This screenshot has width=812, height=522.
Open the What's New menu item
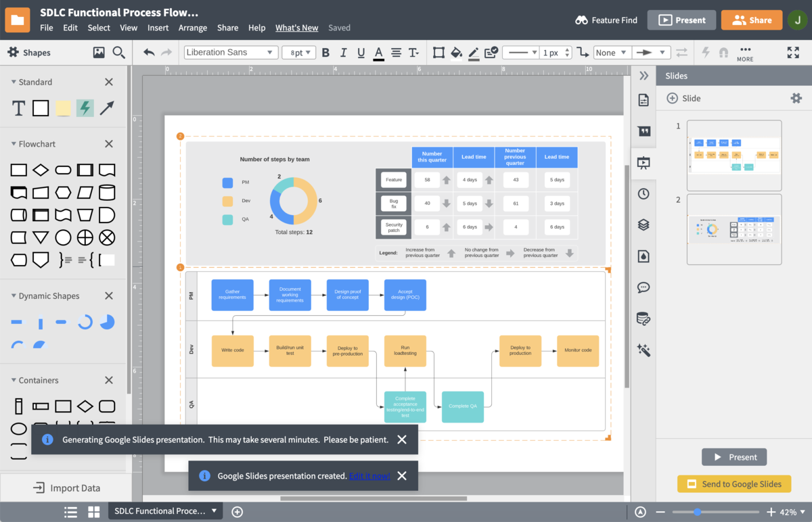point(296,28)
